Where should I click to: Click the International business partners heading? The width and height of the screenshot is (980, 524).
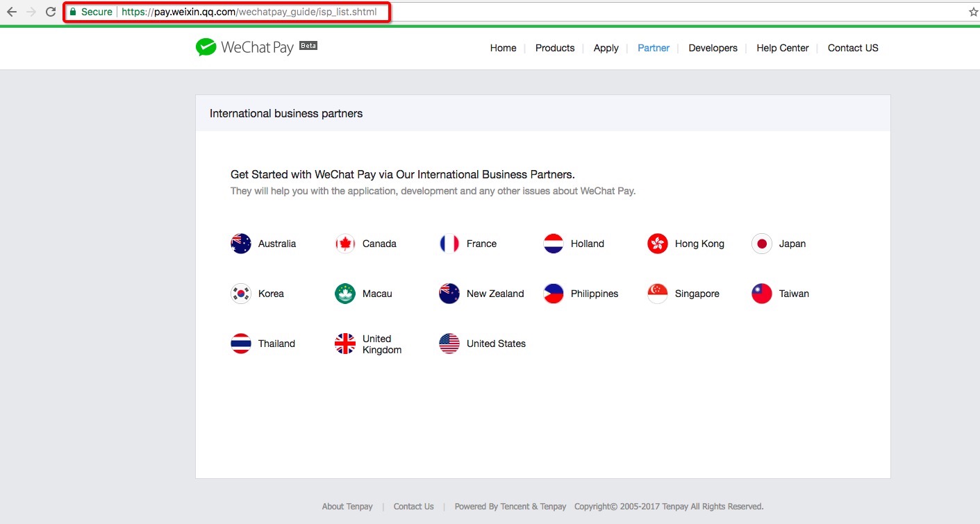click(x=286, y=113)
